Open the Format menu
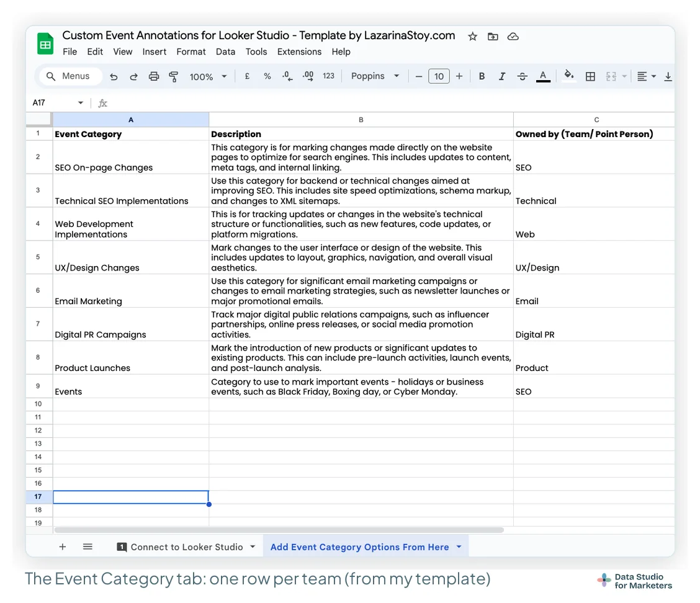Screen dimensions: 700x603 (191, 51)
